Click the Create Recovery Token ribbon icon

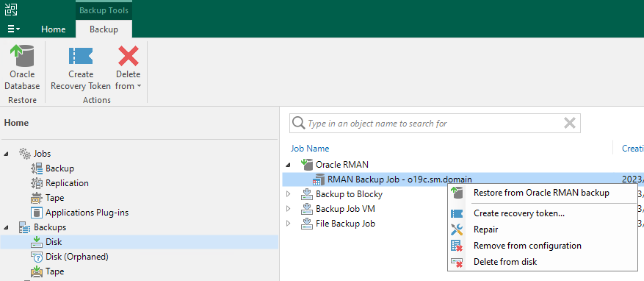point(81,56)
